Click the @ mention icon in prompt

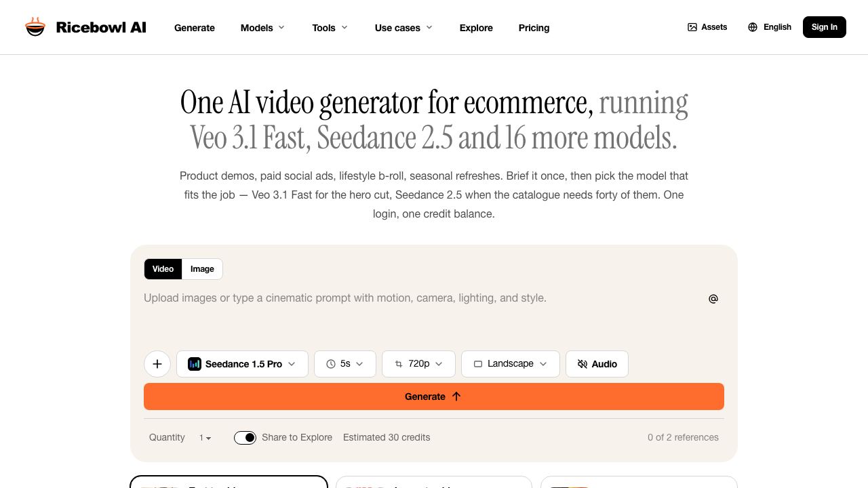(x=713, y=299)
